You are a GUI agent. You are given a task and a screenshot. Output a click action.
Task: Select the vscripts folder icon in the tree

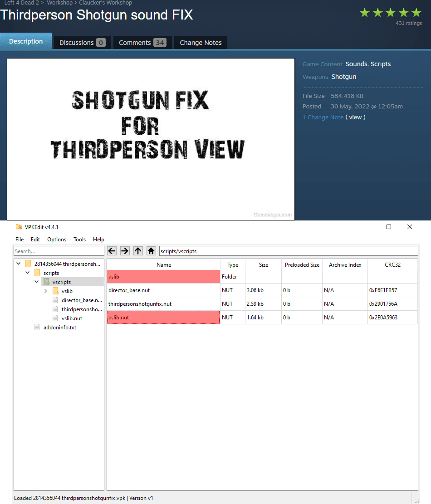pos(47,282)
